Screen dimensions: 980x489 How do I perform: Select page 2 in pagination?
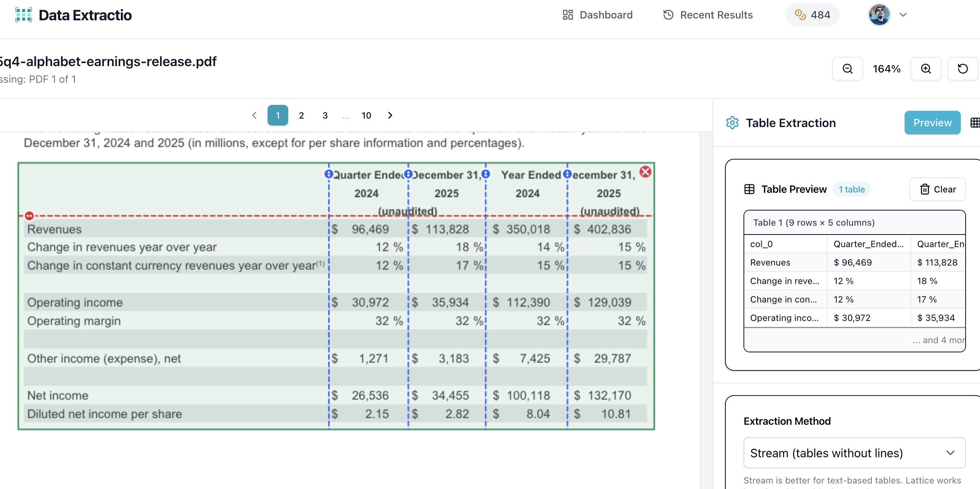coord(301,115)
